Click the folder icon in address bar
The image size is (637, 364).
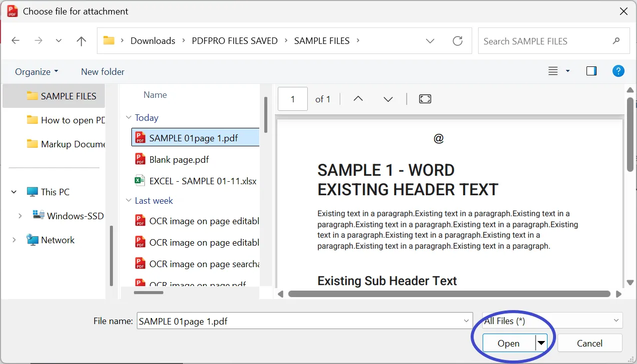pyautogui.click(x=109, y=40)
